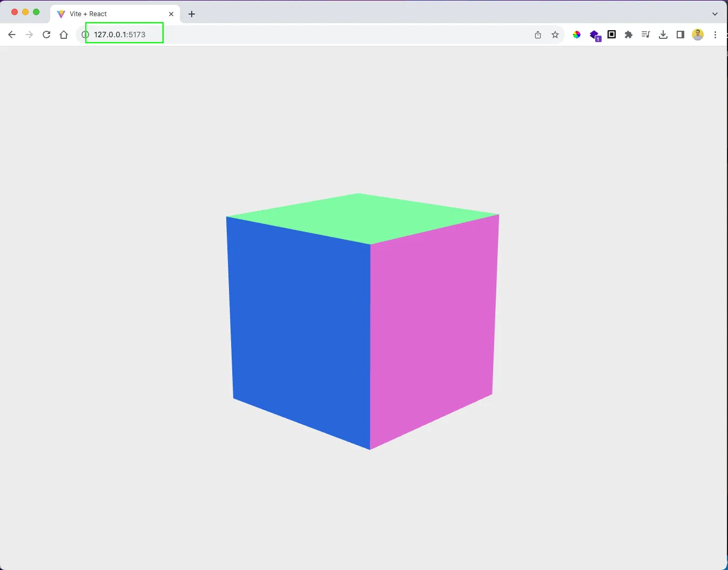This screenshot has height=570, width=728.
Task: Expand the tab search chevron
Action: click(715, 14)
